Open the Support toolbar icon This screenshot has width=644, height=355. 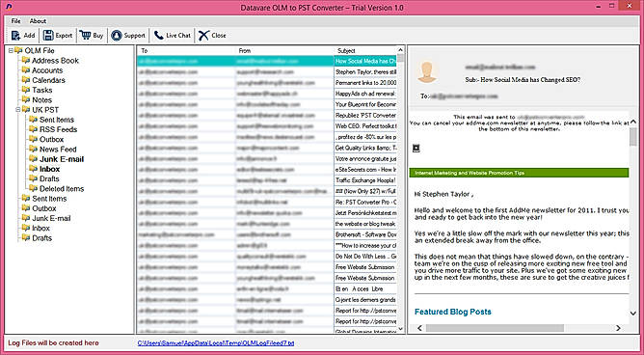click(x=117, y=36)
